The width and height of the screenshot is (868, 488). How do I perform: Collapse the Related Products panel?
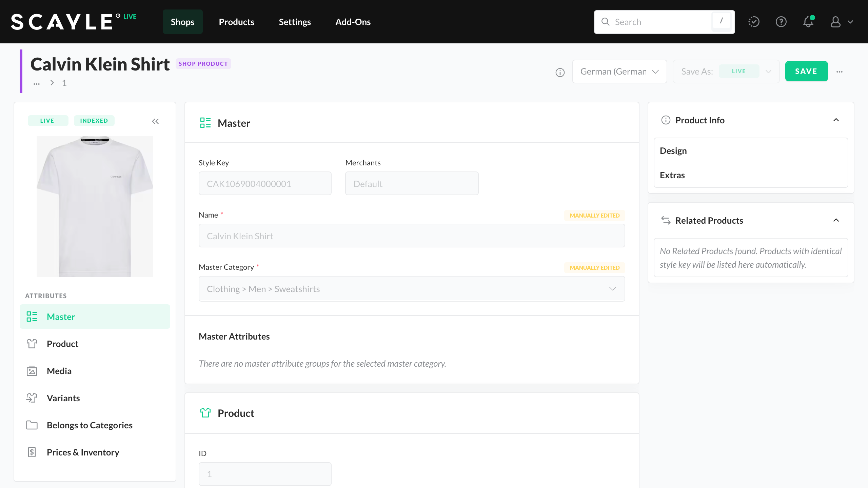836,220
